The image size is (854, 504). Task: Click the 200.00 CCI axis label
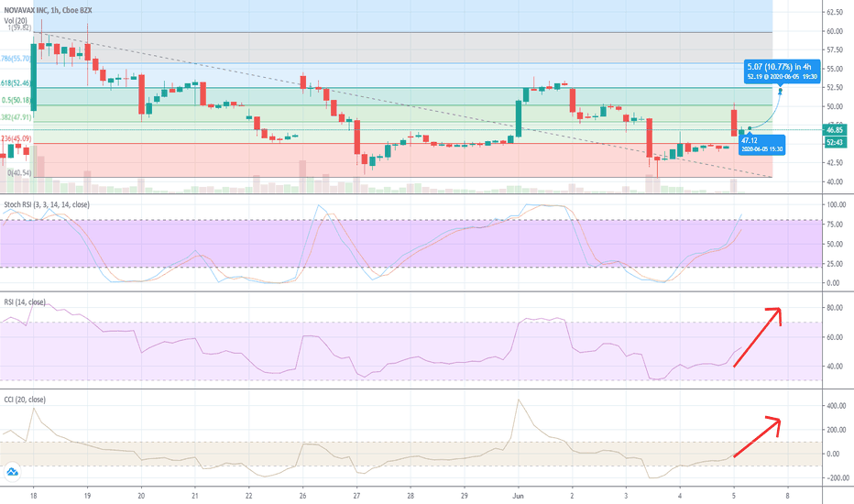point(836,431)
